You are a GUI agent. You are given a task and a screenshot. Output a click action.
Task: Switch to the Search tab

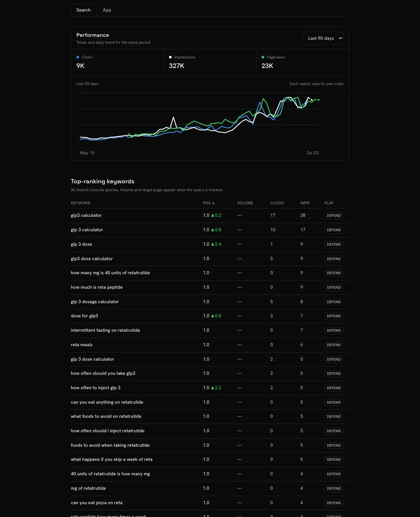pyautogui.click(x=84, y=10)
